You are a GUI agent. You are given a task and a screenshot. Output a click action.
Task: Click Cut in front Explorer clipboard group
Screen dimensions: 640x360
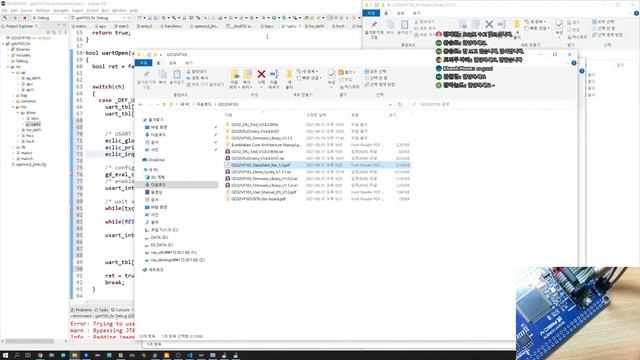(197, 71)
